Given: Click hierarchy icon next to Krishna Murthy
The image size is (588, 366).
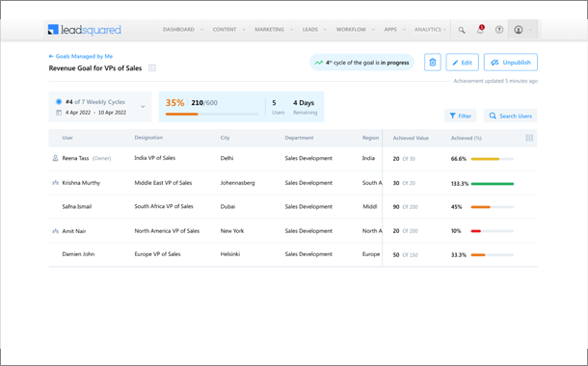Looking at the screenshot, I should tap(55, 183).
